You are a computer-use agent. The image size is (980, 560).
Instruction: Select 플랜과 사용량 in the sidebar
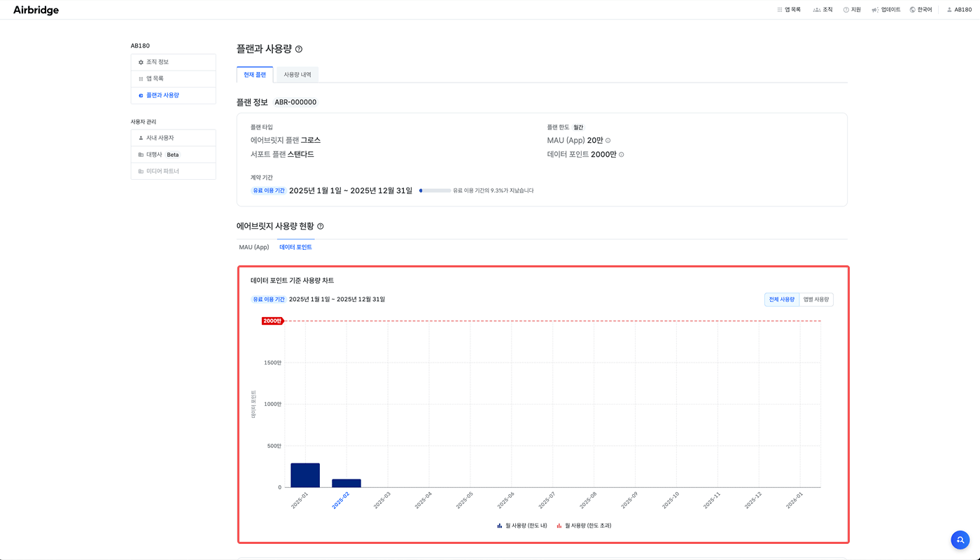(x=173, y=95)
